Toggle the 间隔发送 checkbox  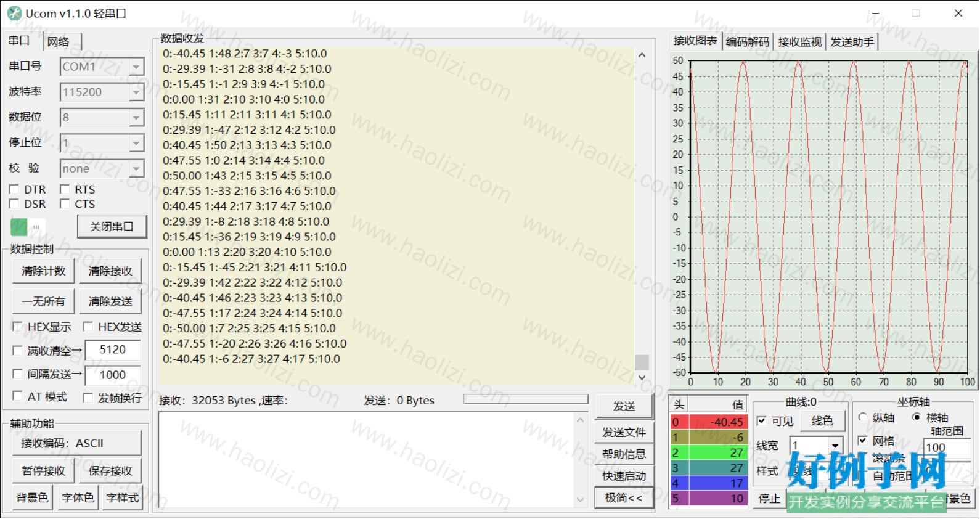pyautogui.click(x=18, y=374)
